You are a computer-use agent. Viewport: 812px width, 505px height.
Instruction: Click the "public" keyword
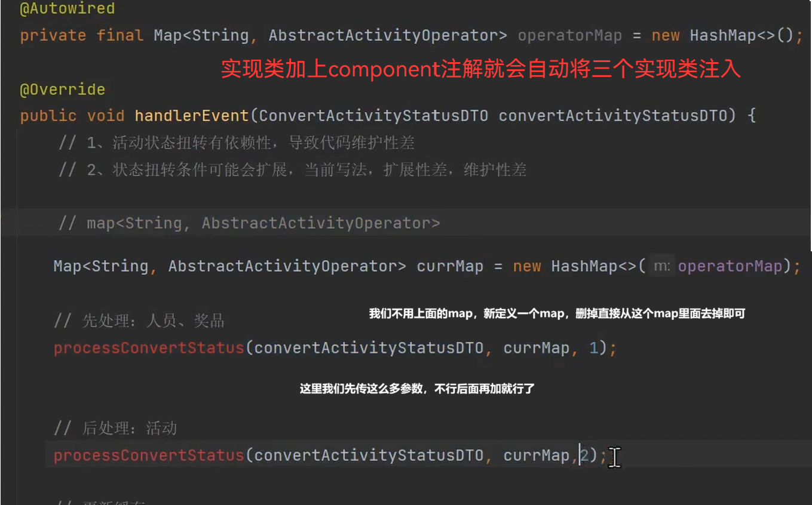[48, 115]
